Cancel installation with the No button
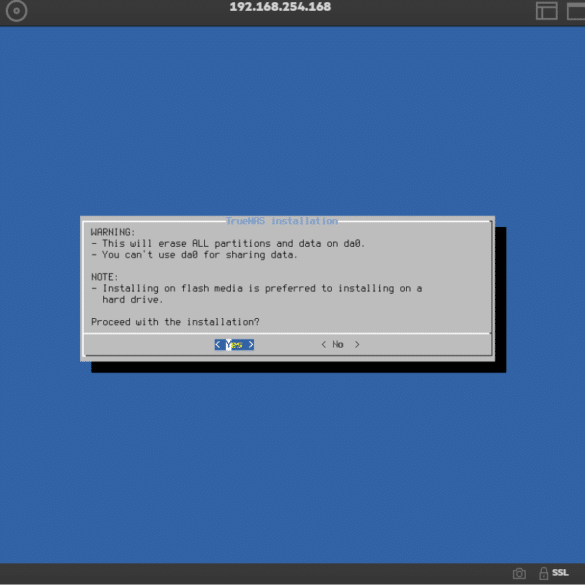The width and height of the screenshot is (585, 585). click(340, 344)
